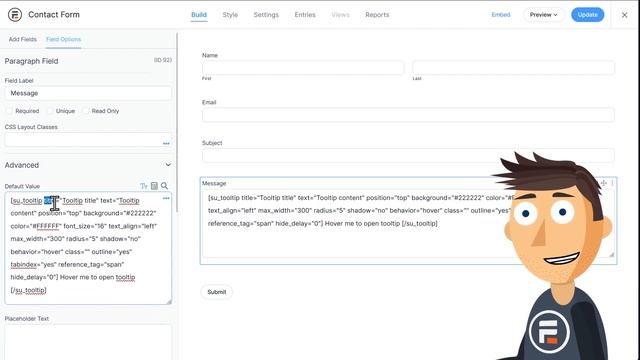Check the Read Only option
The image size is (640, 360).
point(85,111)
